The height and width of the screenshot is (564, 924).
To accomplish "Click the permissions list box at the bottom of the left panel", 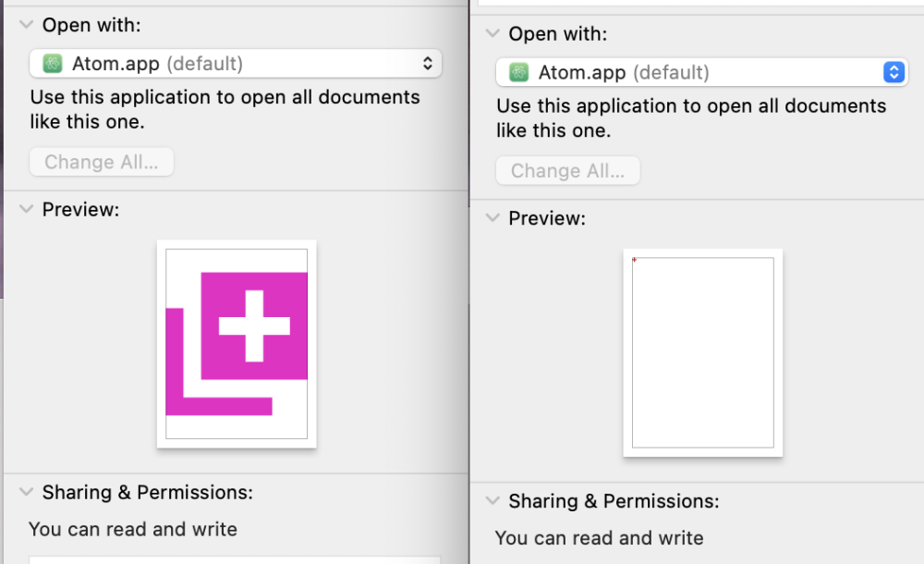I will point(235,559).
